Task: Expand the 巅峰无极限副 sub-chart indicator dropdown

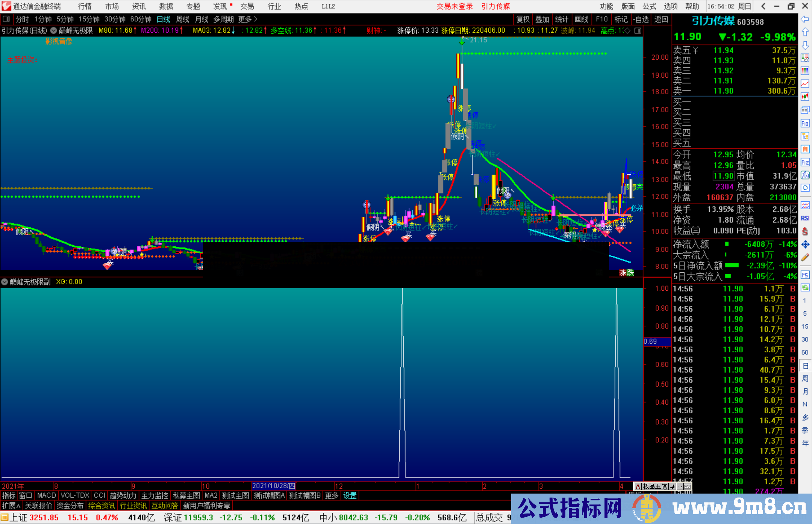Action: pyautogui.click(x=5, y=282)
